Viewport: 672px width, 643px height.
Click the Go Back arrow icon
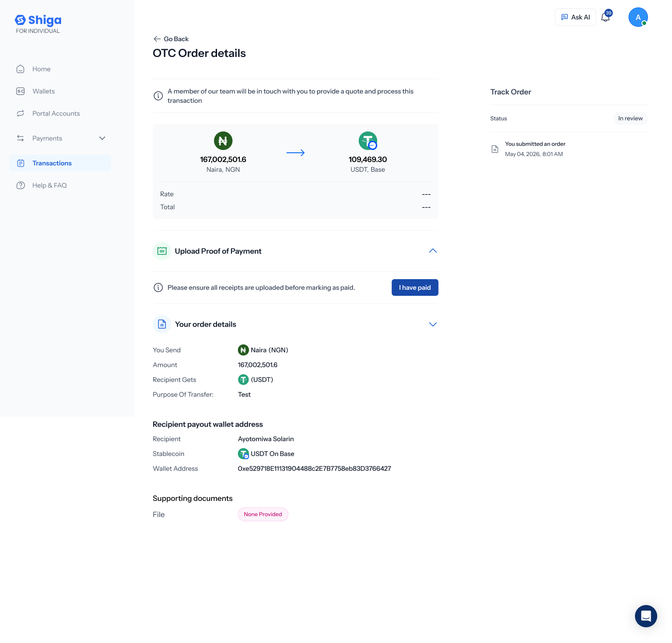pyautogui.click(x=157, y=39)
